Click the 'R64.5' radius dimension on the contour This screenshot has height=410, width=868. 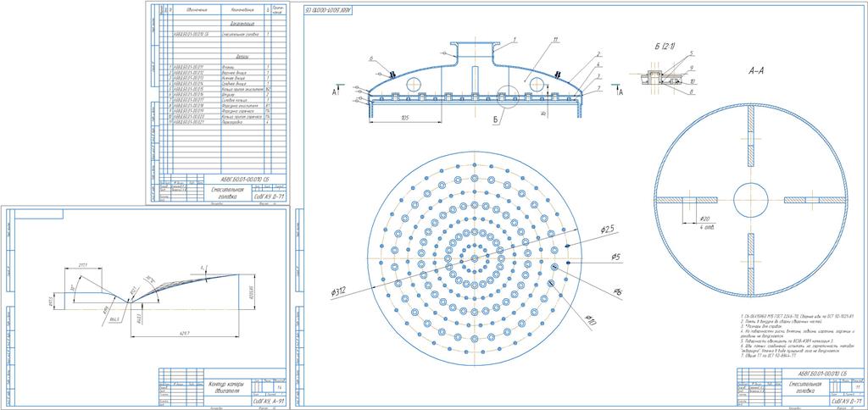pos(114,319)
